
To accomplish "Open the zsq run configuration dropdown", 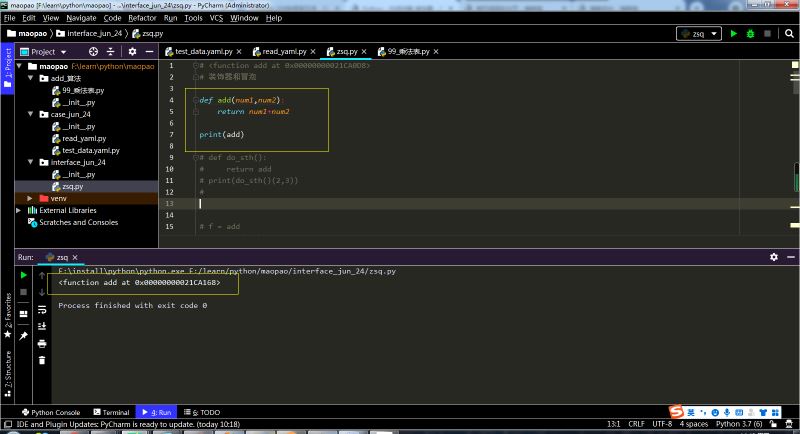I will point(698,33).
